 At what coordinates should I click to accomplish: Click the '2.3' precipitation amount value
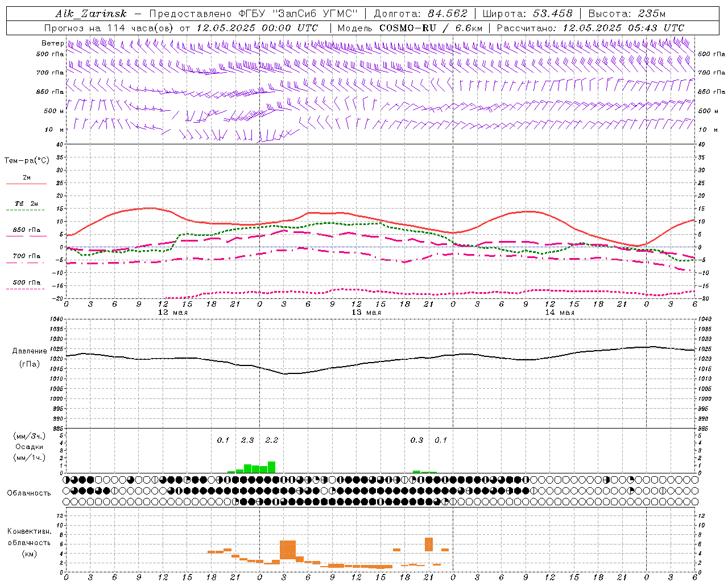coord(247,440)
